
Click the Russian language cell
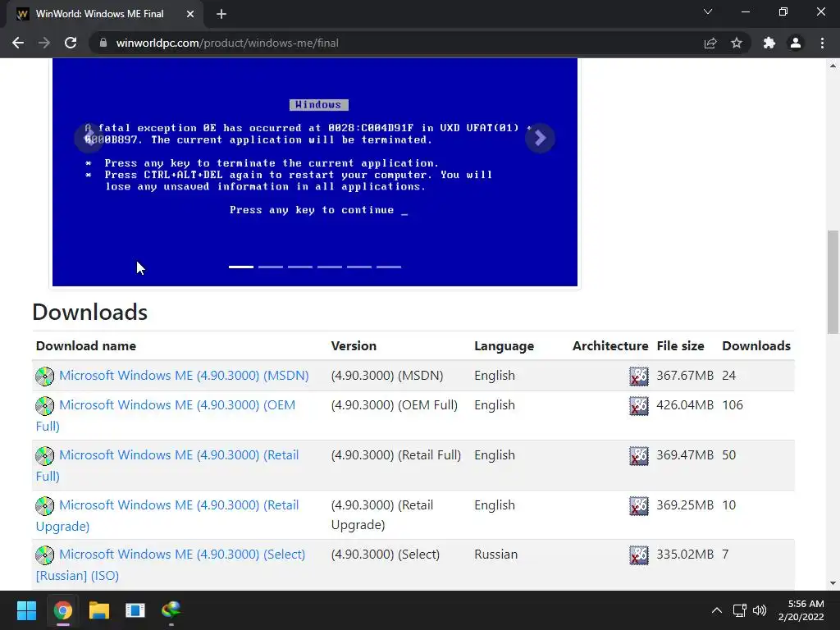pos(496,555)
